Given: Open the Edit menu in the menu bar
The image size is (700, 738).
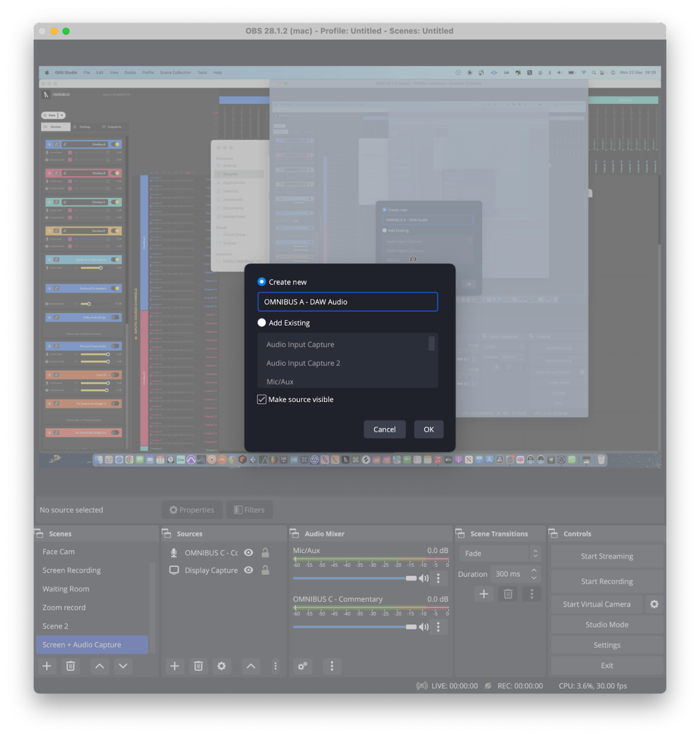Looking at the screenshot, I should (x=99, y=73).
